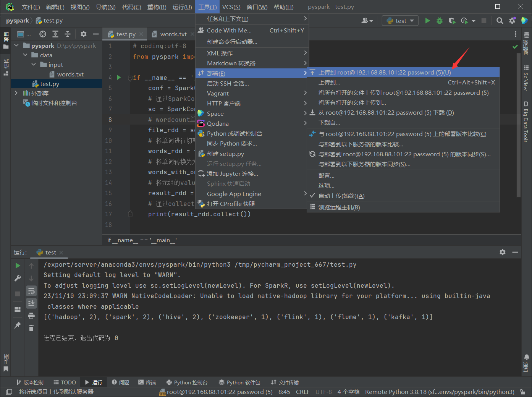Image resolution: width=532 pixels, height=397 pixels.
Task: Open the XML 操作 submenu
Action: coord(252,53)
